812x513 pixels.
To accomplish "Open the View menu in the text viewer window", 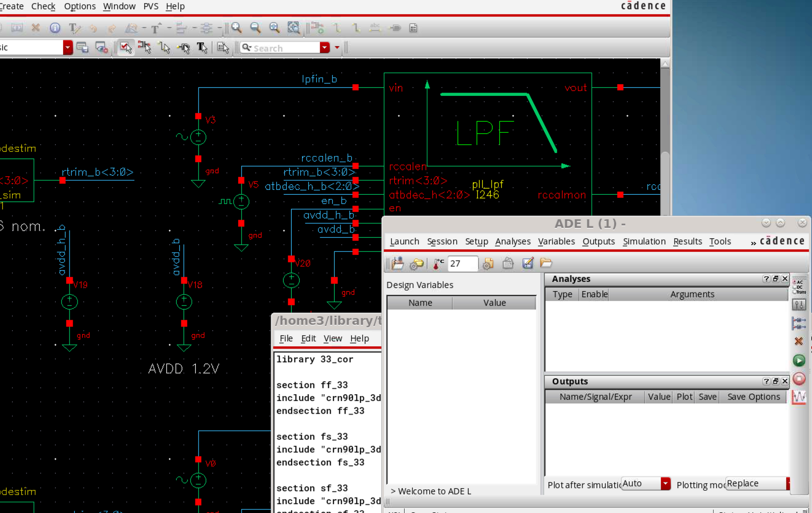I will point(332,338).
